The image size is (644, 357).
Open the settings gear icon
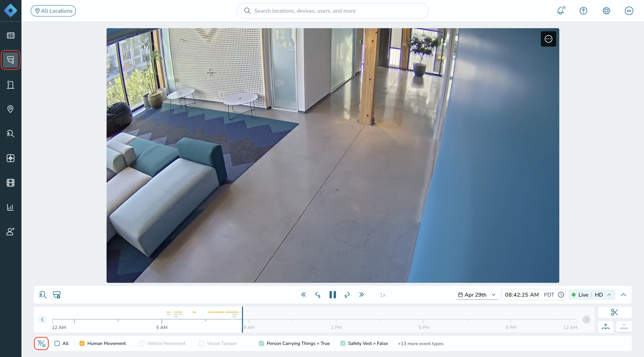click(x=606, y=11)
